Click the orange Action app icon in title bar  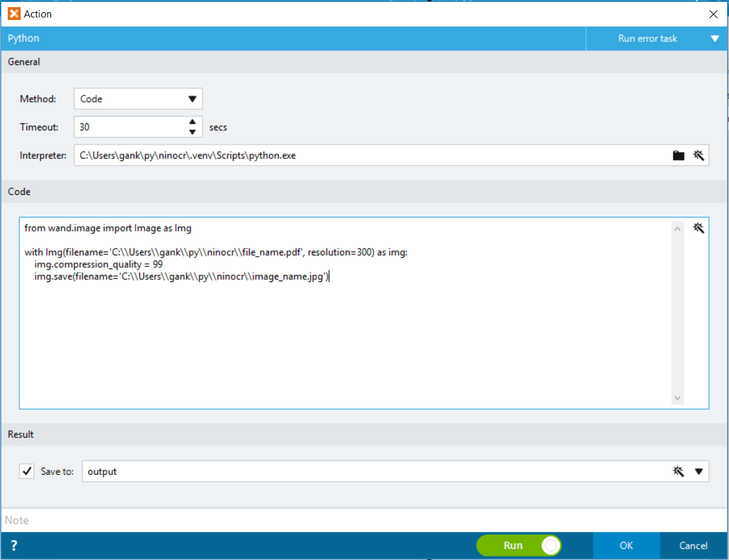(x=14, y=14)
